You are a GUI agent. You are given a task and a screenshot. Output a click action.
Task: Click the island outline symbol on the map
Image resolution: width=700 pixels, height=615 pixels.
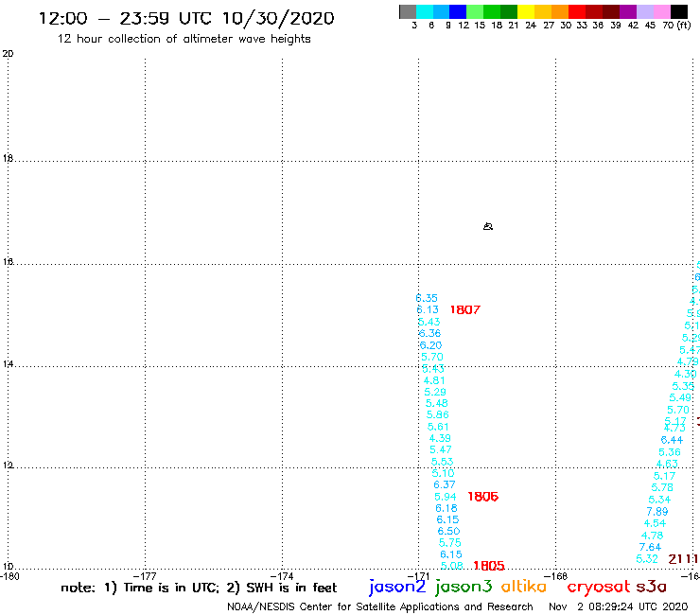tap(488, 226)
